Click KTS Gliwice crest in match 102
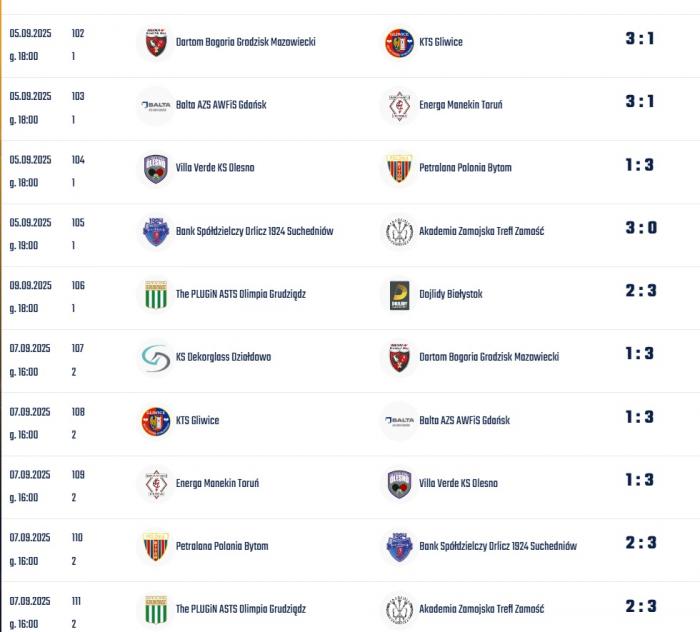 tap(399, 43)
